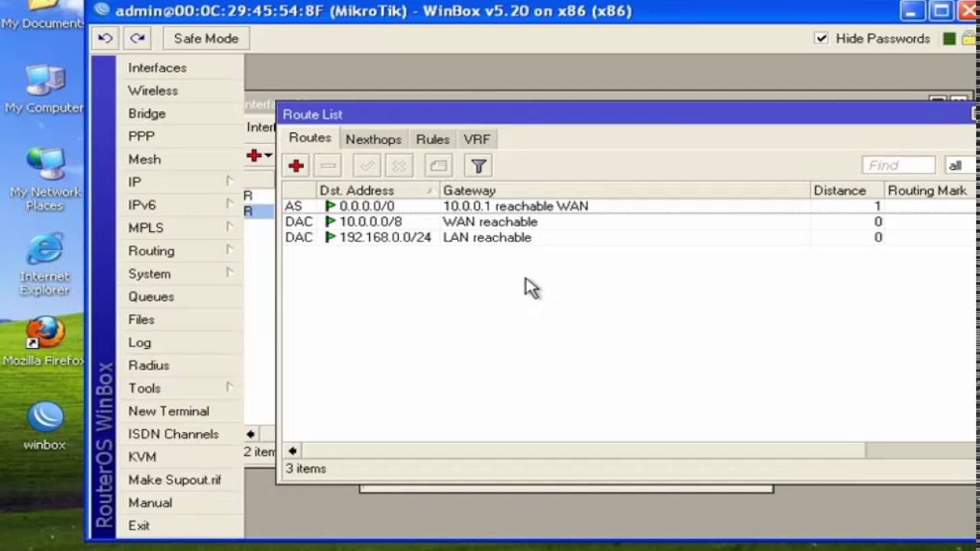Open winbox desktop shortcut

[44, 426]
